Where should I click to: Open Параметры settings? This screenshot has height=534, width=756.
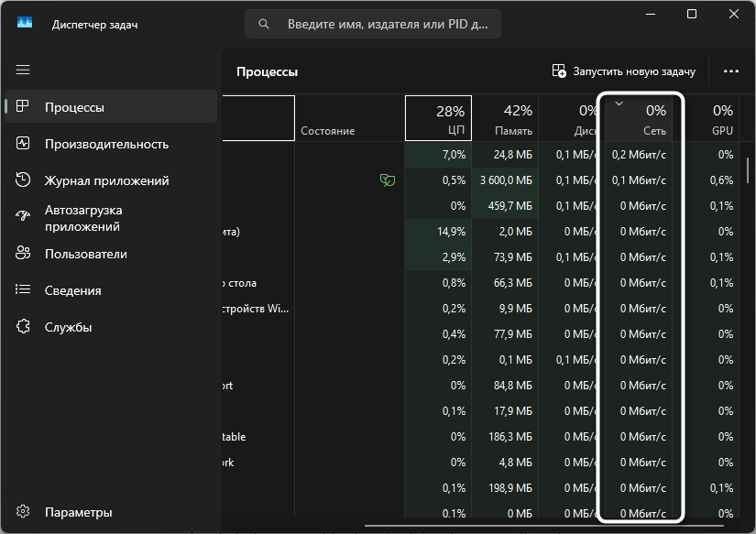click(111, 512)
